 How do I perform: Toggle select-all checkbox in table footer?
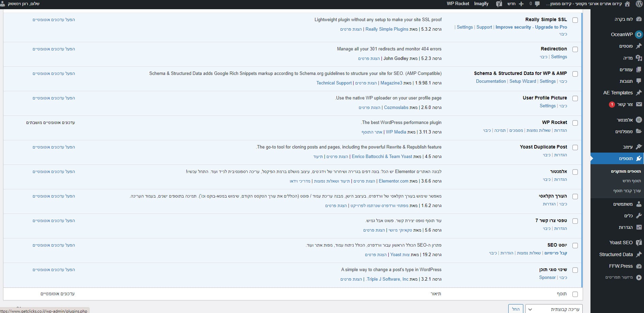click(575, 294)
